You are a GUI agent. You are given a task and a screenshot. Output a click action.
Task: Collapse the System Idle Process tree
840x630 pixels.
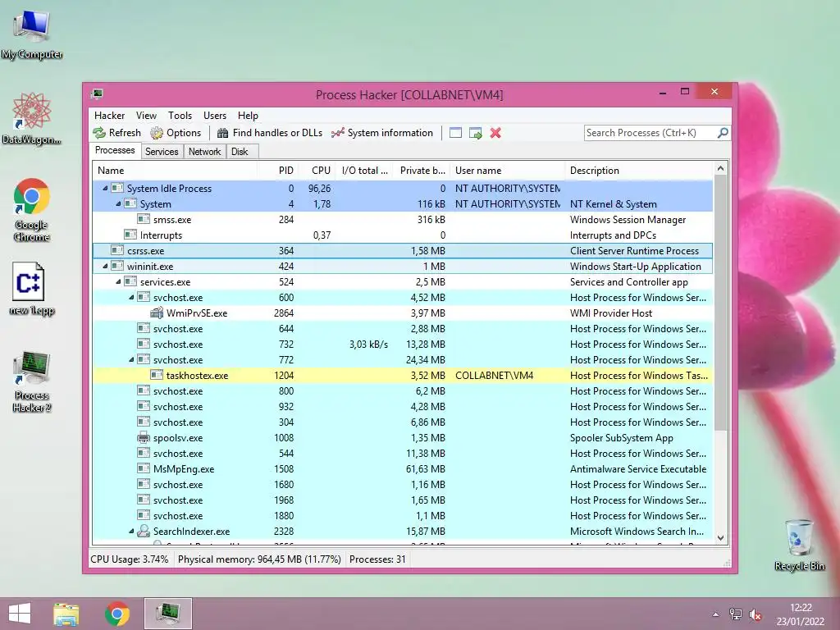pos(105,188)
